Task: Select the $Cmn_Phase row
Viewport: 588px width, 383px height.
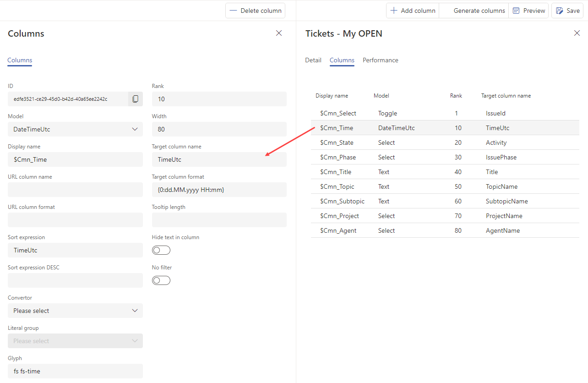Action: pos(445,157)
